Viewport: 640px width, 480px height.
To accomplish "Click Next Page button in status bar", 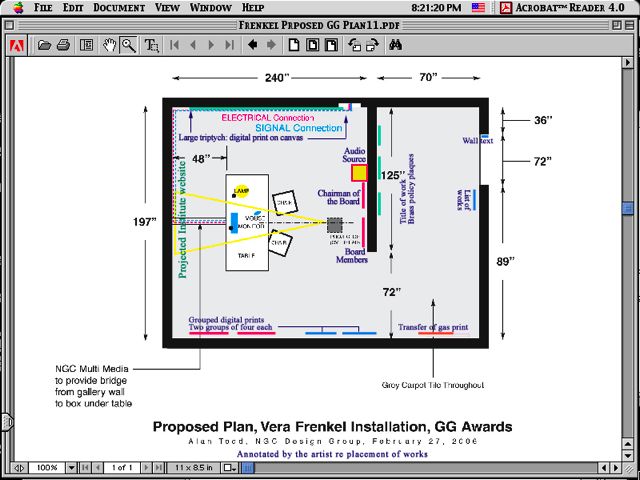I will point(147,468).
